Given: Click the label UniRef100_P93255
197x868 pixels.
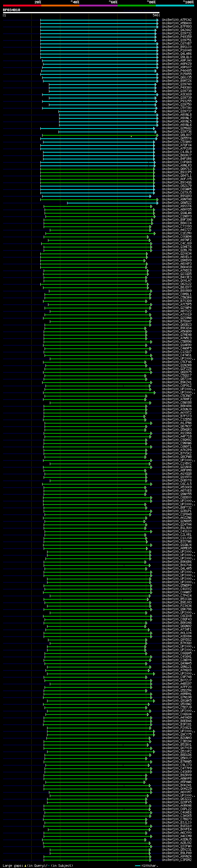Looking at the screenshot, I should click(x=177, y=101).
